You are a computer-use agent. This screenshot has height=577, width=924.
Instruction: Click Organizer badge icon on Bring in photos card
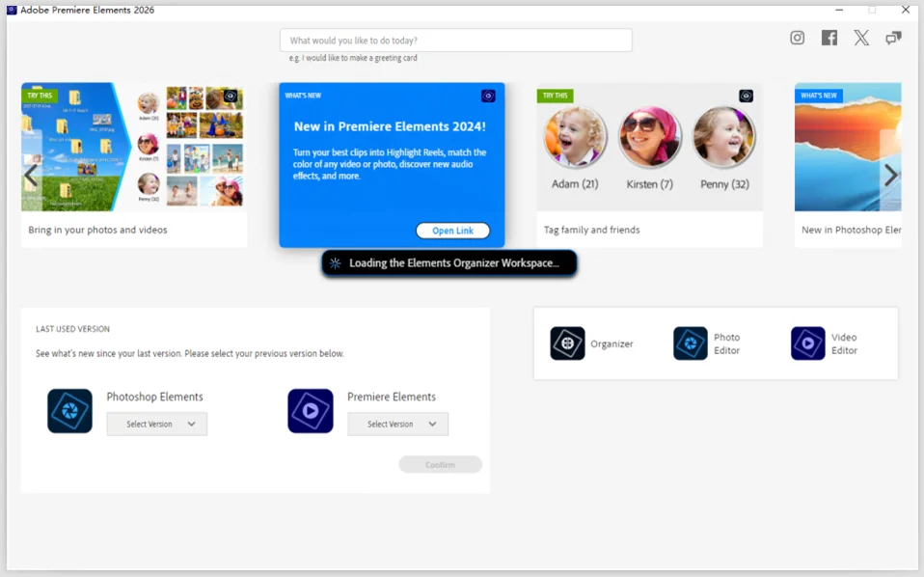click(231, 96)
